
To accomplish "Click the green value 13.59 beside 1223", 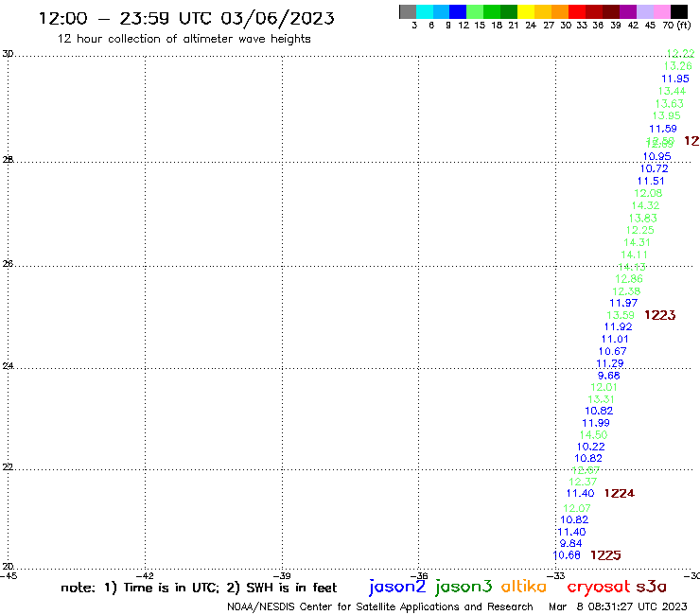I will (621, 315).
